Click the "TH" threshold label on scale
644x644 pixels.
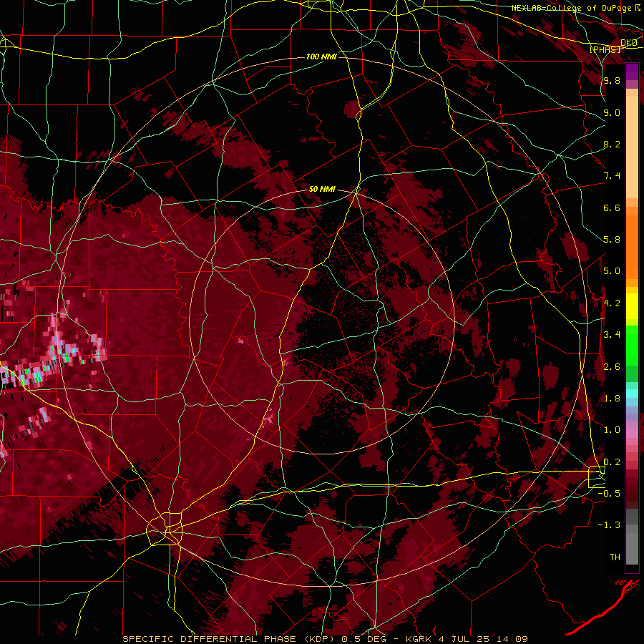(x=615, y=557)
